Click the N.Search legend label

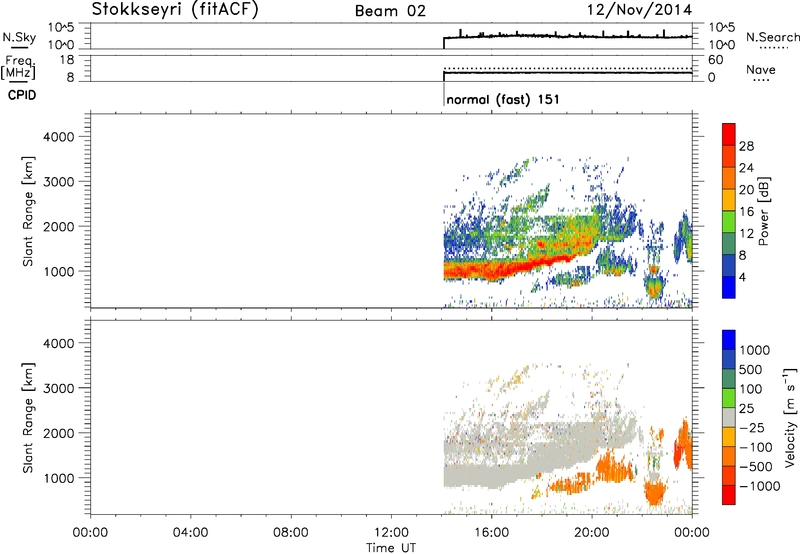[x=772, y=37]
